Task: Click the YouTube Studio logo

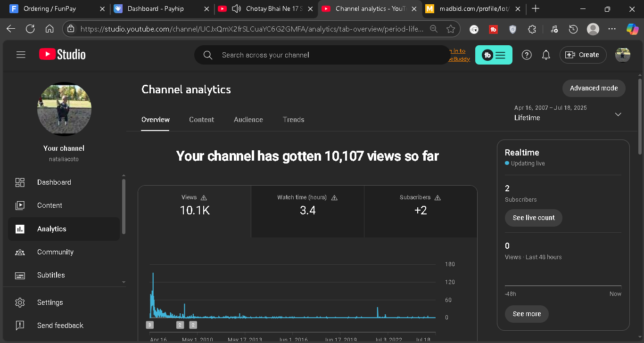Action: coord(62,55)
